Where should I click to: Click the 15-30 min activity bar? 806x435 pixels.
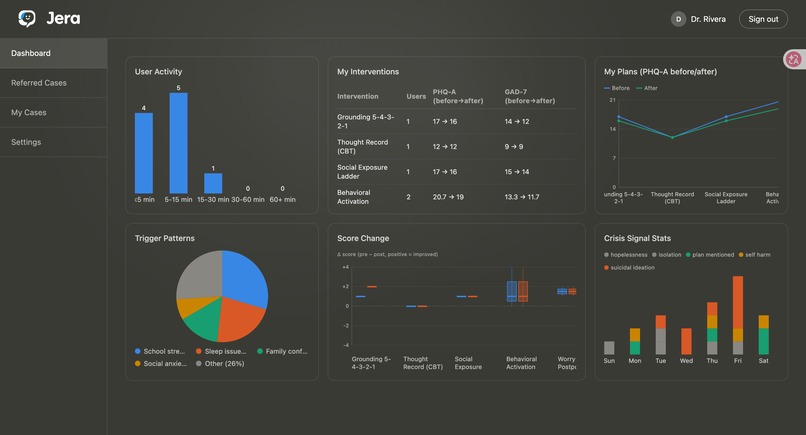[213, 183]
